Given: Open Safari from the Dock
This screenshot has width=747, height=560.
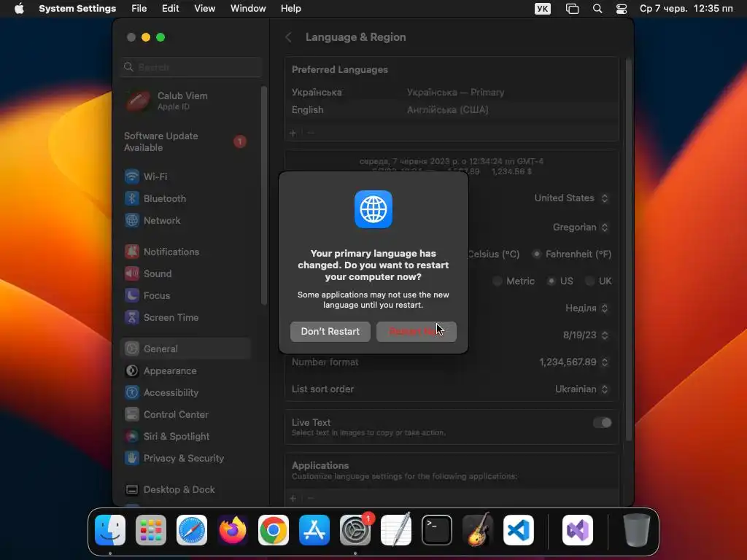Looking at the screenshot, I should click(x=192, y=530).
